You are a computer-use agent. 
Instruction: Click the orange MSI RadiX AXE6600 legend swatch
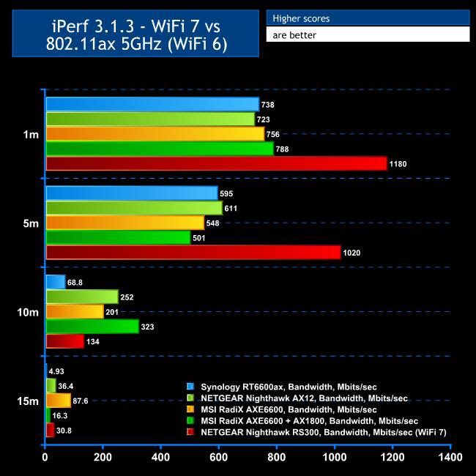point(190,409)
